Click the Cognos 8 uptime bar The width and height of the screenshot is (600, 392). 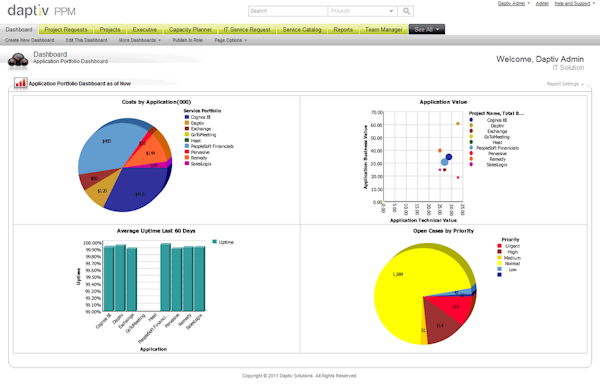[109, 279]
